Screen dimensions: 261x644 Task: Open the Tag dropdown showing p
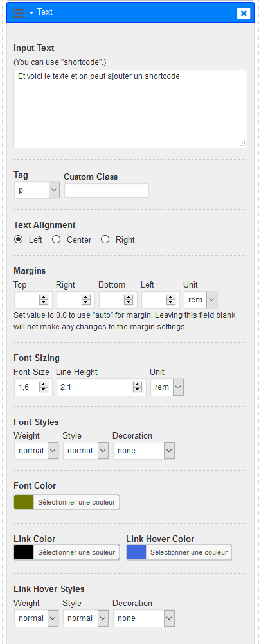[37, 191]
